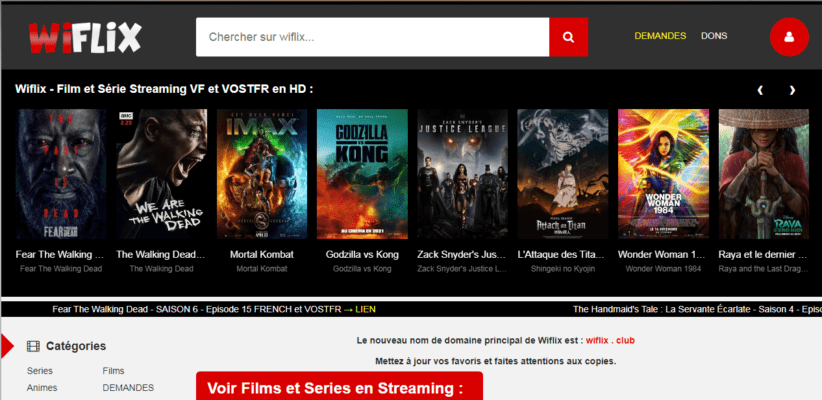Click the Wiflix logo

[85, 37]
